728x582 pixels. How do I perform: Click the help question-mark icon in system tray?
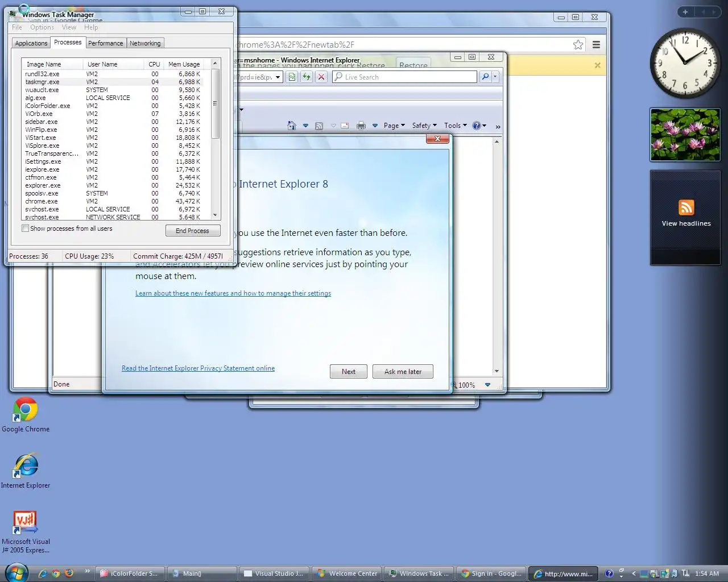pos(609,573)
